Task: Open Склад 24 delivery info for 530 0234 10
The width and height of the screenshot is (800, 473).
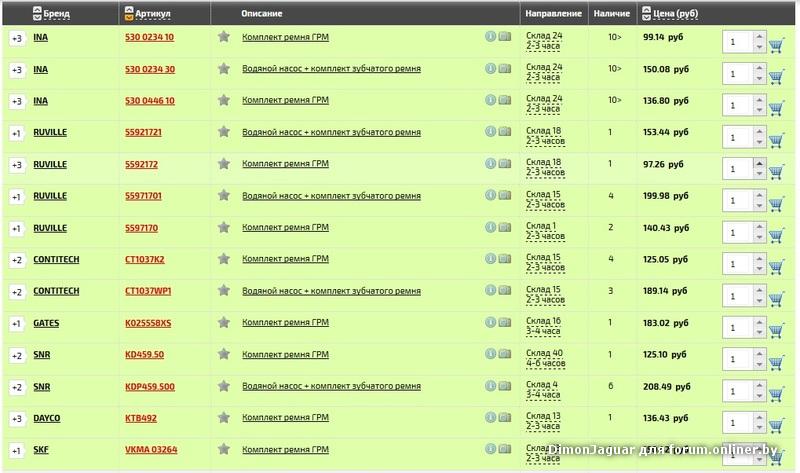Action: click(544, 41)
